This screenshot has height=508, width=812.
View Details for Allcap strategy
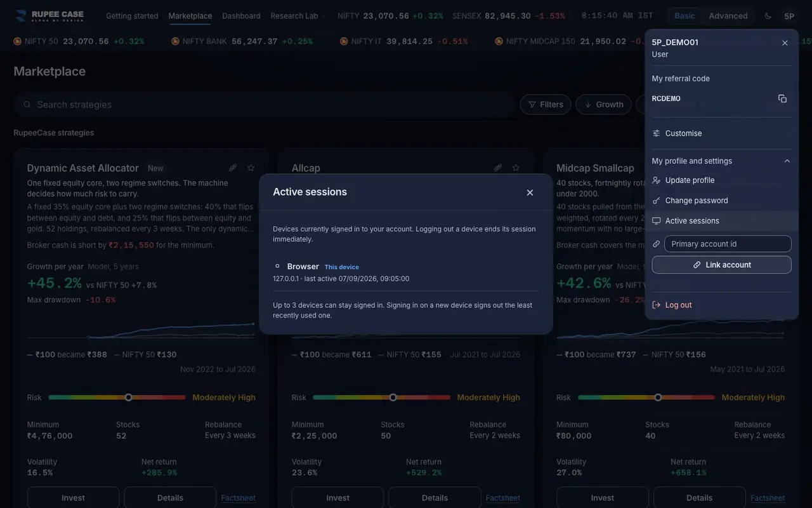(435, 498)
